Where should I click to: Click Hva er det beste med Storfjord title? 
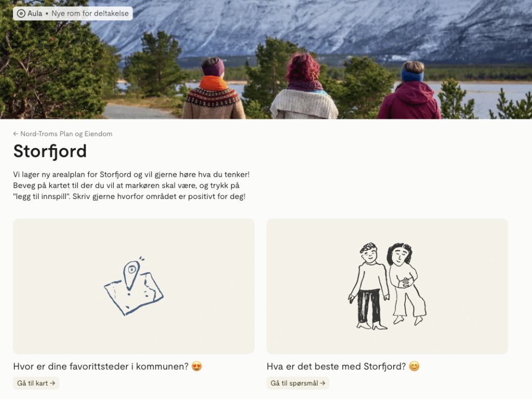[336, 366]
